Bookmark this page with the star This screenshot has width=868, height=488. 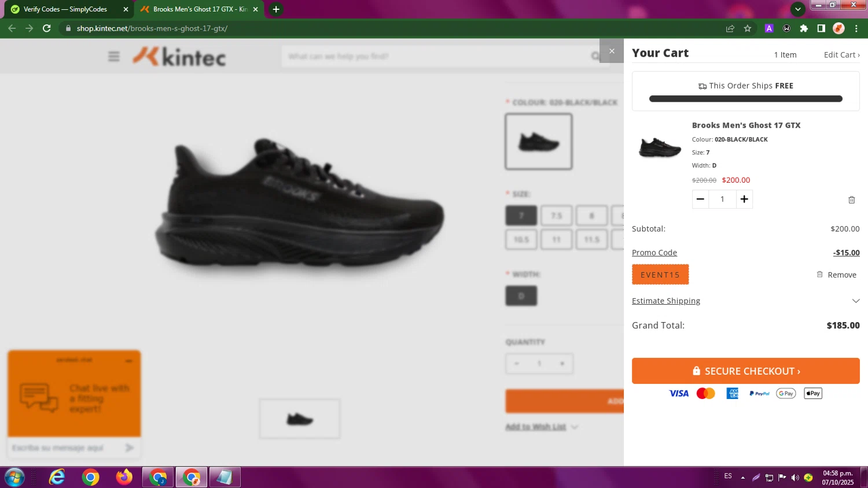[x=748, y=28]
